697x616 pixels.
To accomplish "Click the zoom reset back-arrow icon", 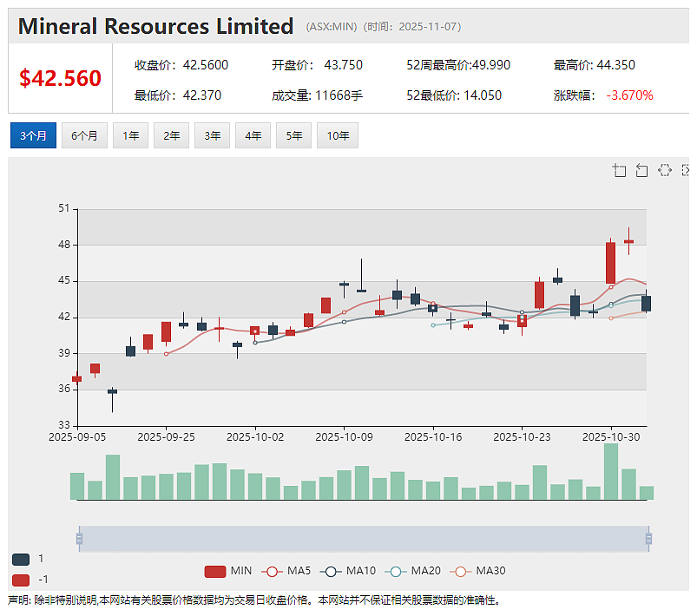I will (641, 170).
